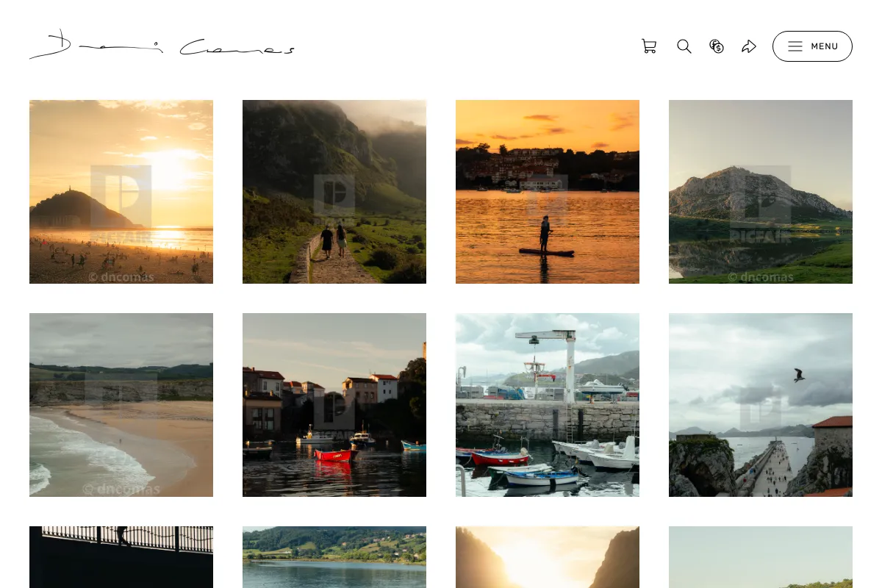Open the seagull over pier photo
Screen dimensions: 882x588
tap(761, 405)
